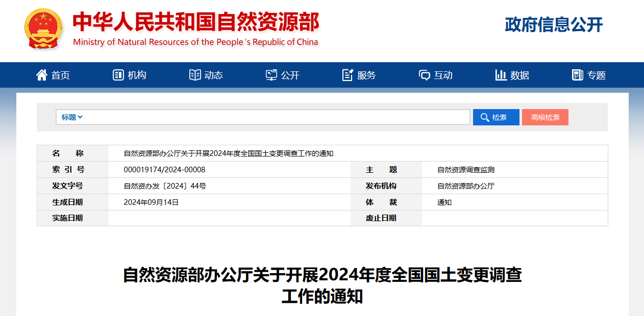Click the 自然资源部办公厅 issuing agency link
The image size is (644, 316).
[x=464, y=186]
